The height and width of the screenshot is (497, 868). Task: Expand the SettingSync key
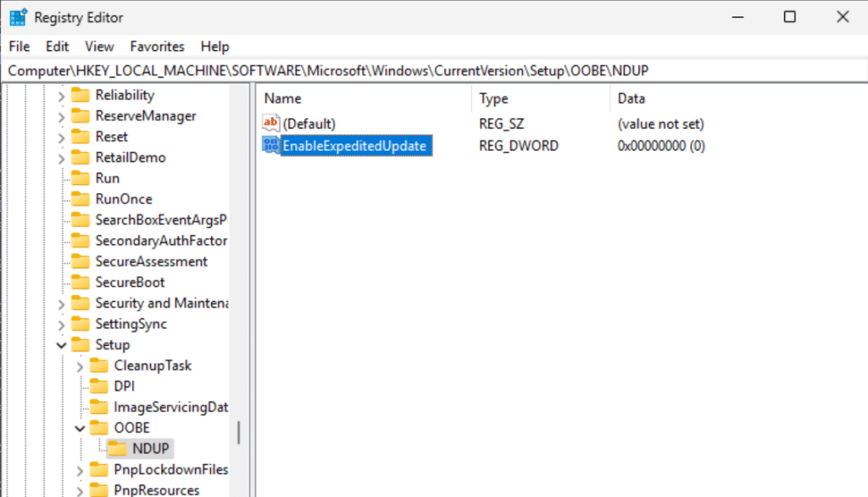coord(61,325)
